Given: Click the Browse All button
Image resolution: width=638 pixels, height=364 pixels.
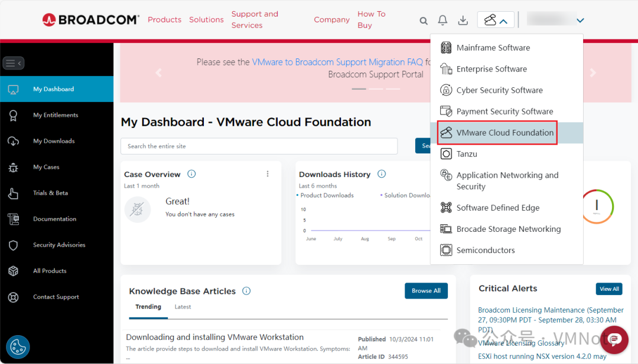Looking at the screenshot, I should (x=426, y=291).
